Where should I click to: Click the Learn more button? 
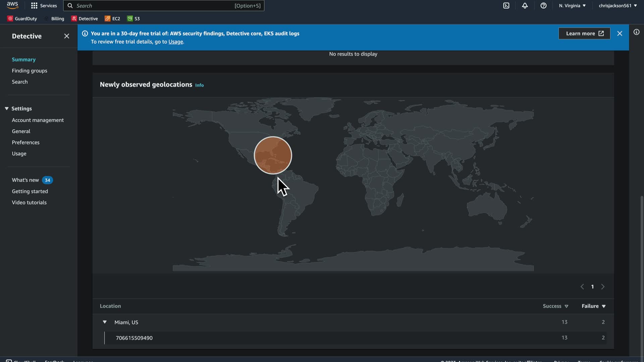click(x=584, y=34)
